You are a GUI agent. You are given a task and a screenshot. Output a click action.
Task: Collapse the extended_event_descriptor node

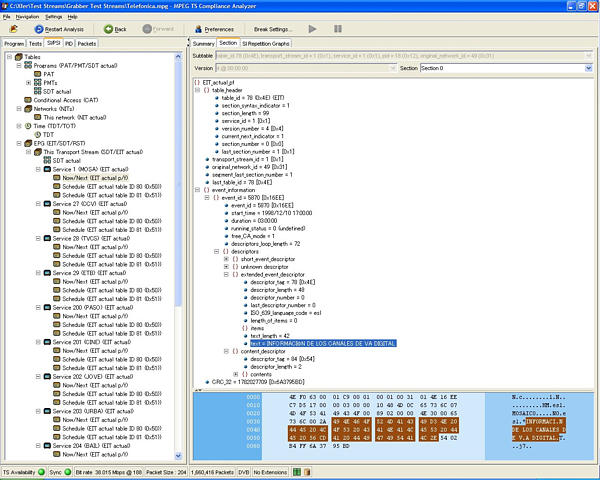[226, 274]
